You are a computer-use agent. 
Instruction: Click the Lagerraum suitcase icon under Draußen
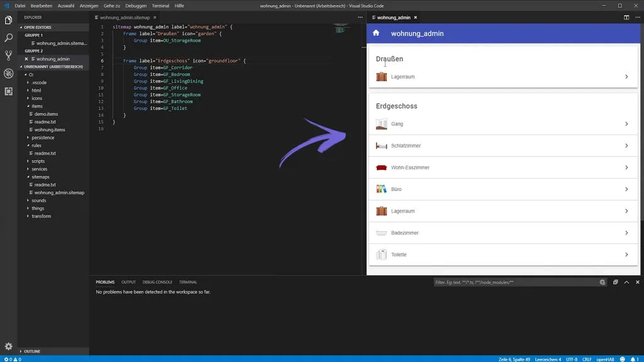(x=381, y=77)
